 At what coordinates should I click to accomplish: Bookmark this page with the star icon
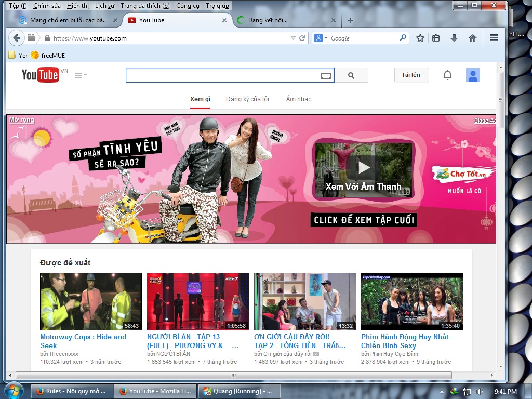pos(420,38)
